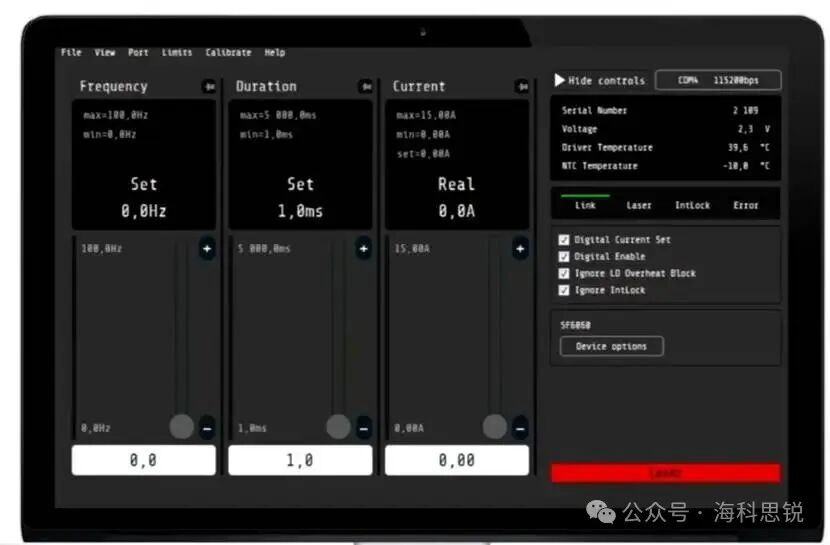Collapse panel using Hide controls arrow

coord(559,80)
